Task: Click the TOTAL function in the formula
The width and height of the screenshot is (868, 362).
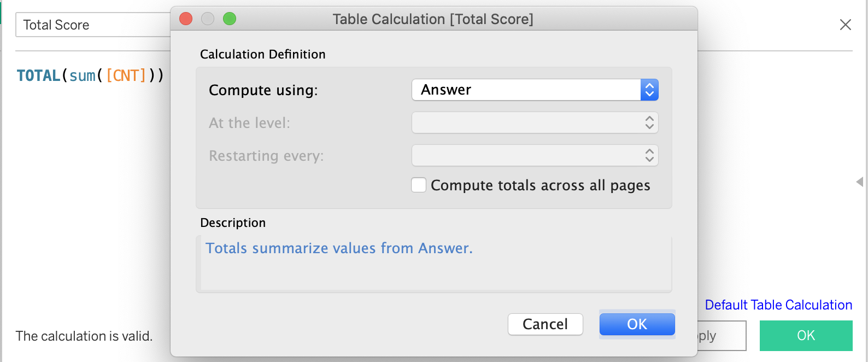Action: (38, 75)
